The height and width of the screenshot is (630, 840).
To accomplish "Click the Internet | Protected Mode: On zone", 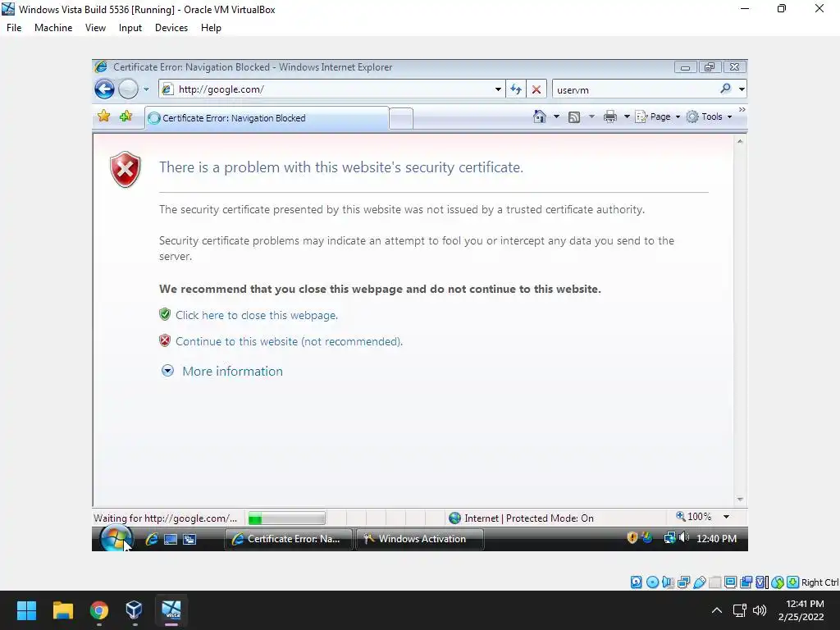I will pyautogui.click(x=521, y=518).
